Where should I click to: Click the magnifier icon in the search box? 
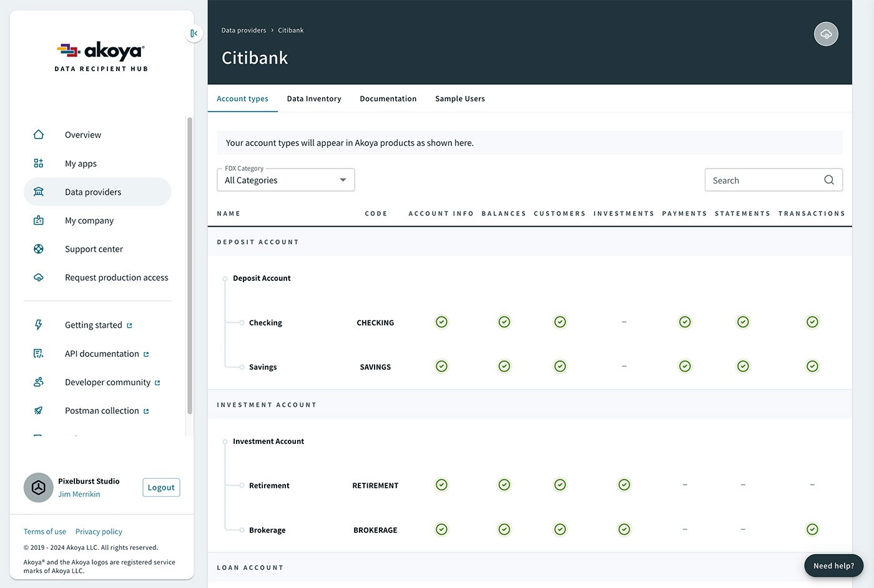829,180
